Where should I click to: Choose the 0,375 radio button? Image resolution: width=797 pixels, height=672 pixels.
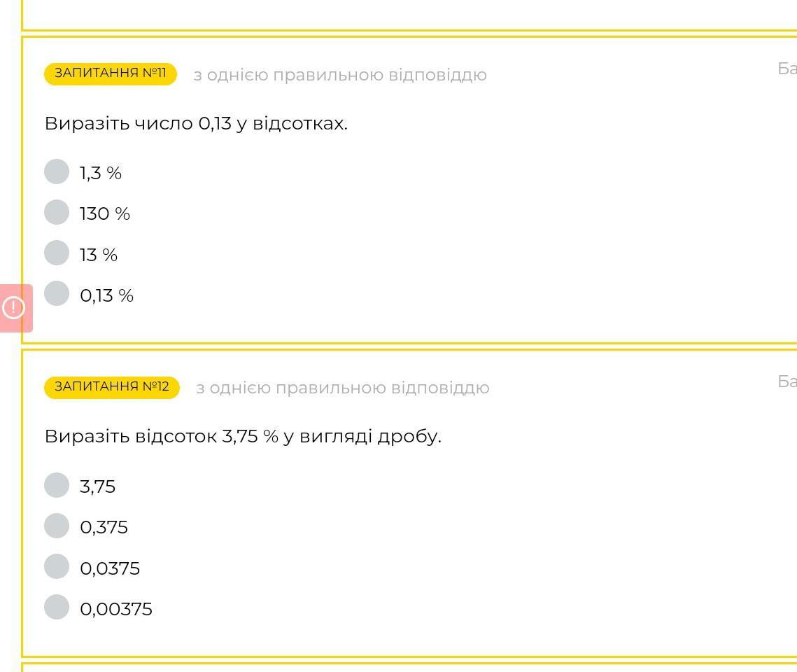click(57, 526)
